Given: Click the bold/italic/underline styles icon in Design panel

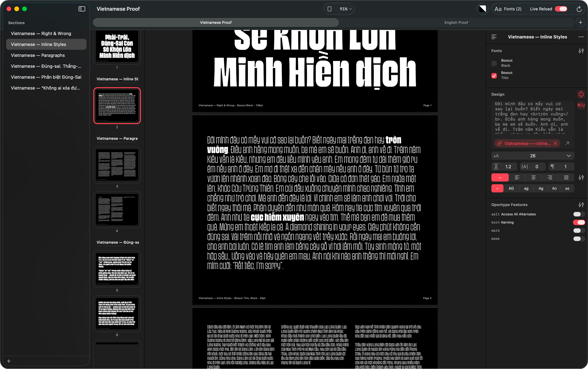Looking at the screenshot, I should [581, 105].
